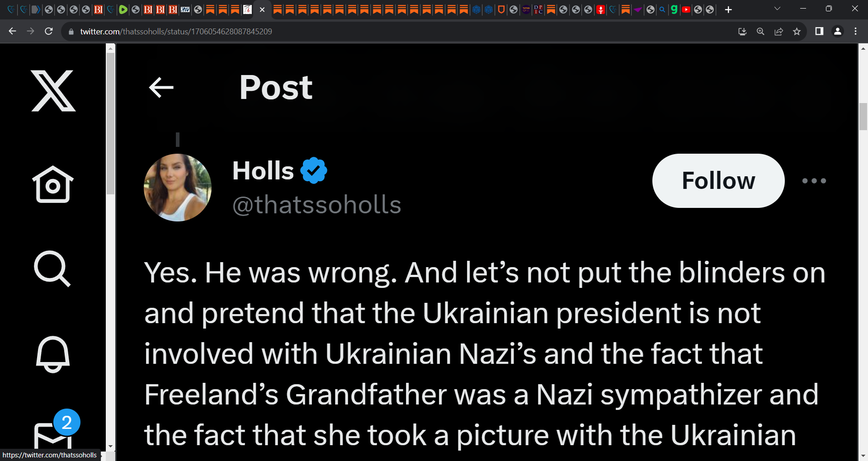Viewport: 868px width, 461px height.
Task: Toggle browser side panel icon
Action: coord(819,31)
